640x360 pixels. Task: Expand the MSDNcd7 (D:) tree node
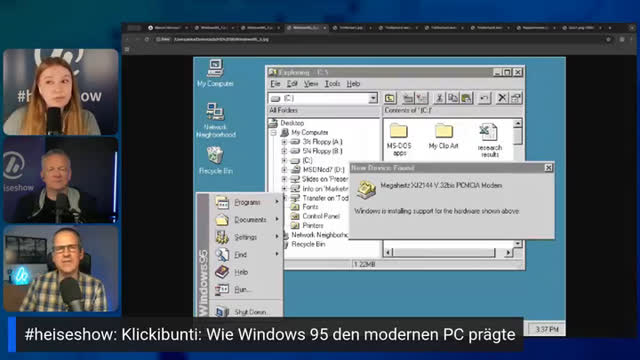284,170
